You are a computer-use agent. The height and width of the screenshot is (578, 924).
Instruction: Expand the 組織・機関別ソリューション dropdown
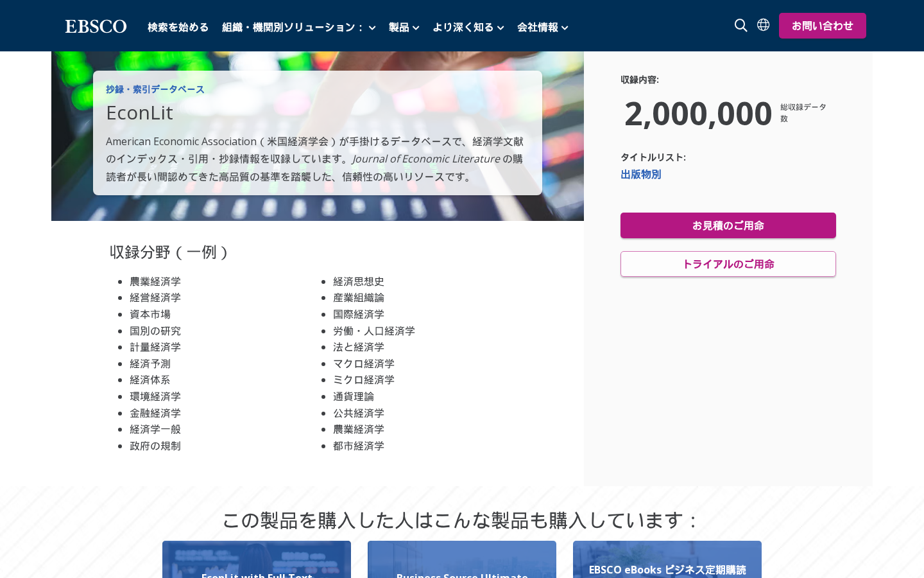point(299,27)
